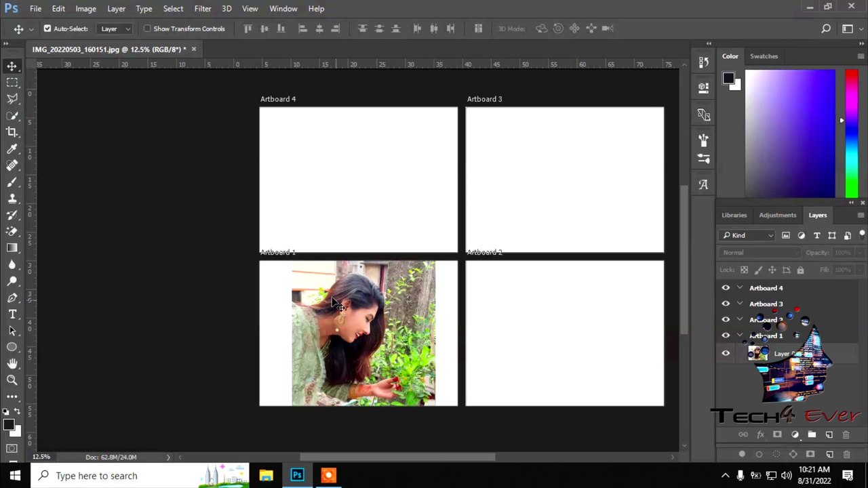Click the hue slider in Color panel
The width and height of the screenshot is (868, 488).
pyautogui.click(x=851, y=134)
